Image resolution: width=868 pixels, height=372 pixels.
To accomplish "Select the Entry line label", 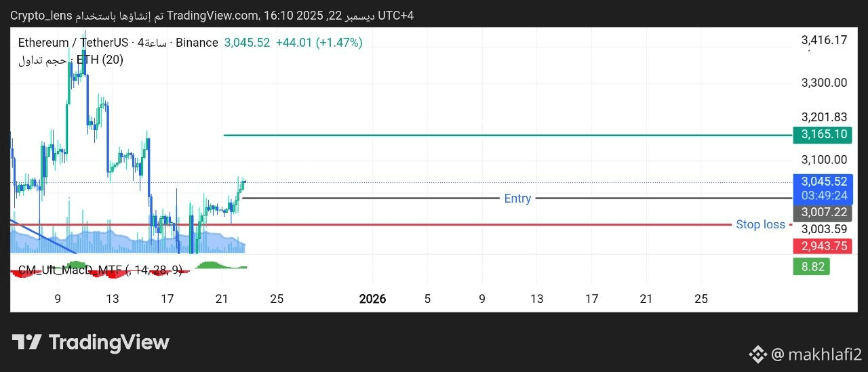I will tap(517, 199).
